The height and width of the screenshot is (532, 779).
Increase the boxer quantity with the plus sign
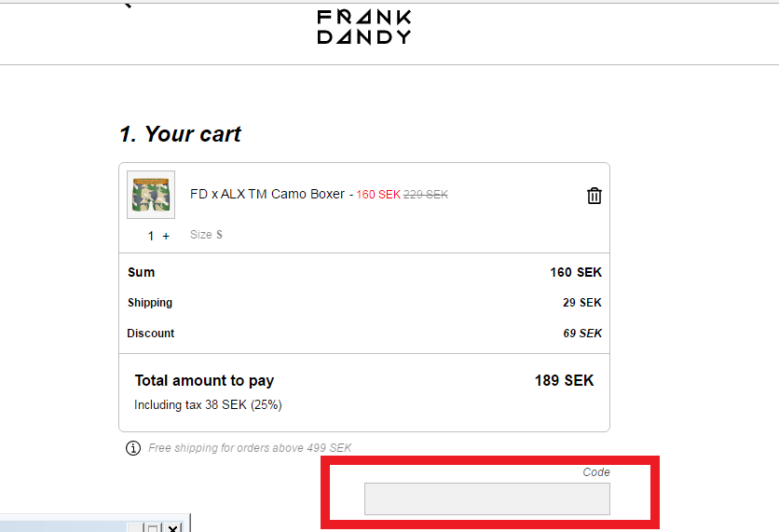pos(166,236)
